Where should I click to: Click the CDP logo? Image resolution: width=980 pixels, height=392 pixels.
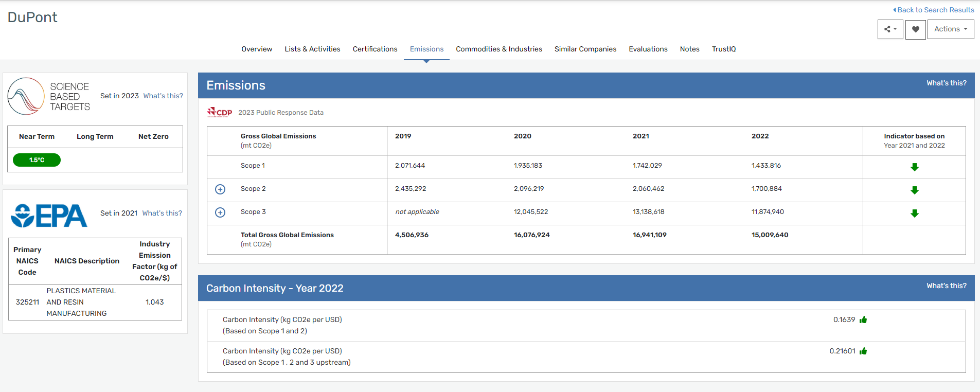click(x=220, y=112)
